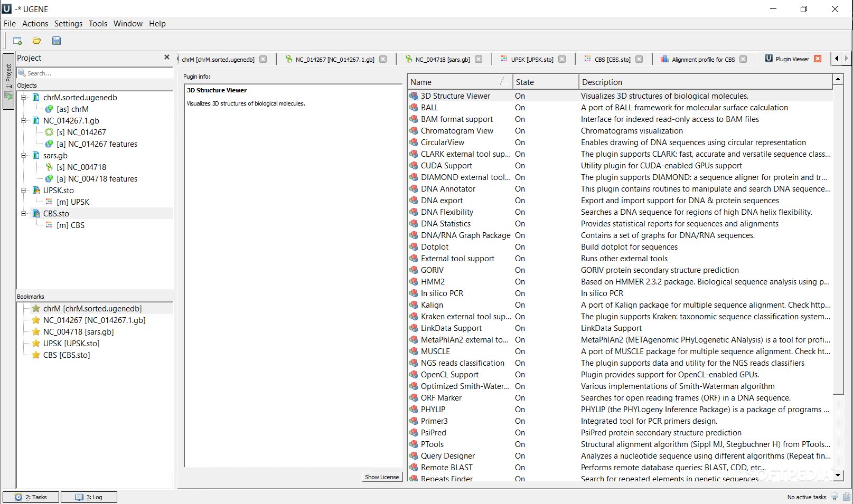Click the Project search input field
This screenshot has width=853, height=504.
[95, 73]
